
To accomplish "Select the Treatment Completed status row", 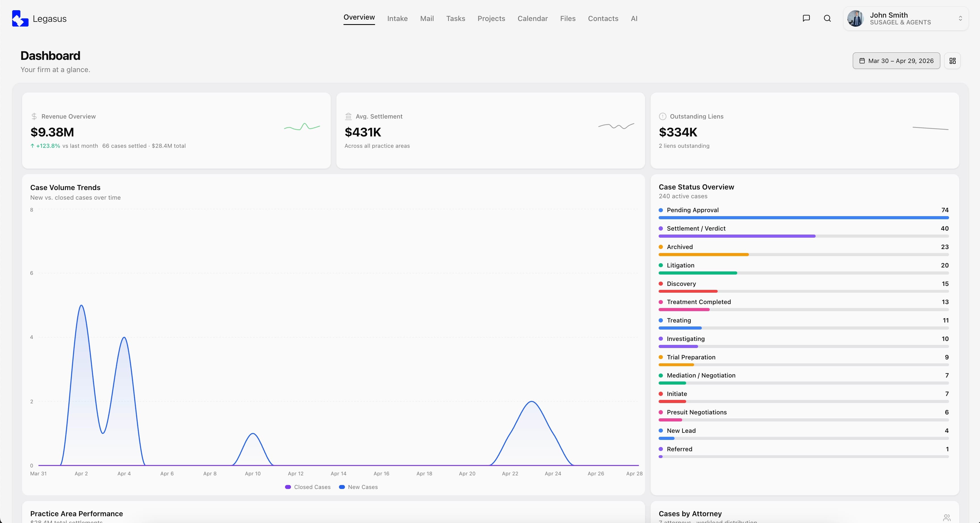I will pyautogui.click(x=803, y=305).
